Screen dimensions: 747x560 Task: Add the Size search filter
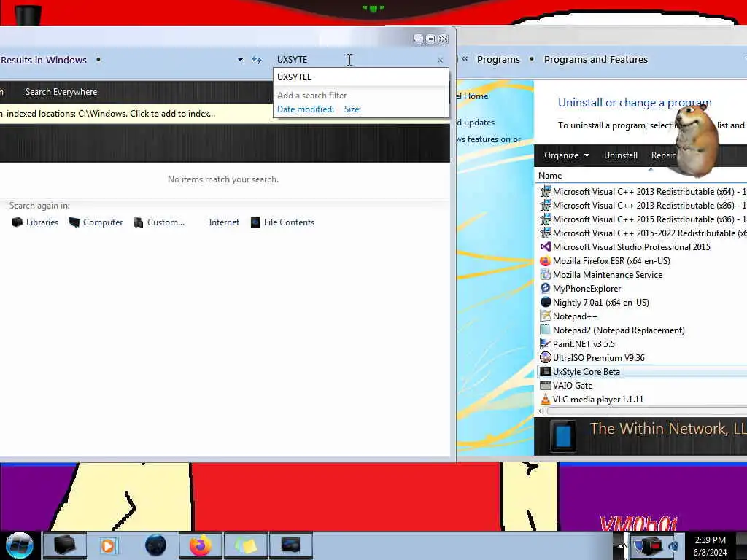pyautogui.click(x=352, y=109)
